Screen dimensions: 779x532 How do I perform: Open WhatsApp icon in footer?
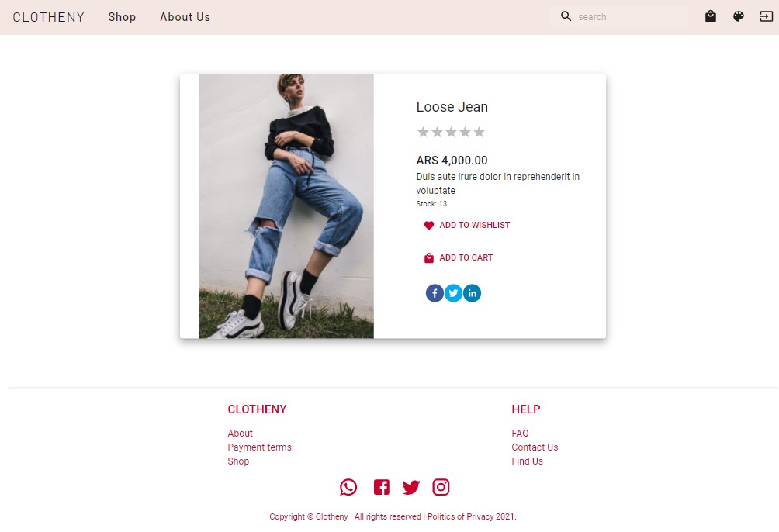click(x=348, y=487)
